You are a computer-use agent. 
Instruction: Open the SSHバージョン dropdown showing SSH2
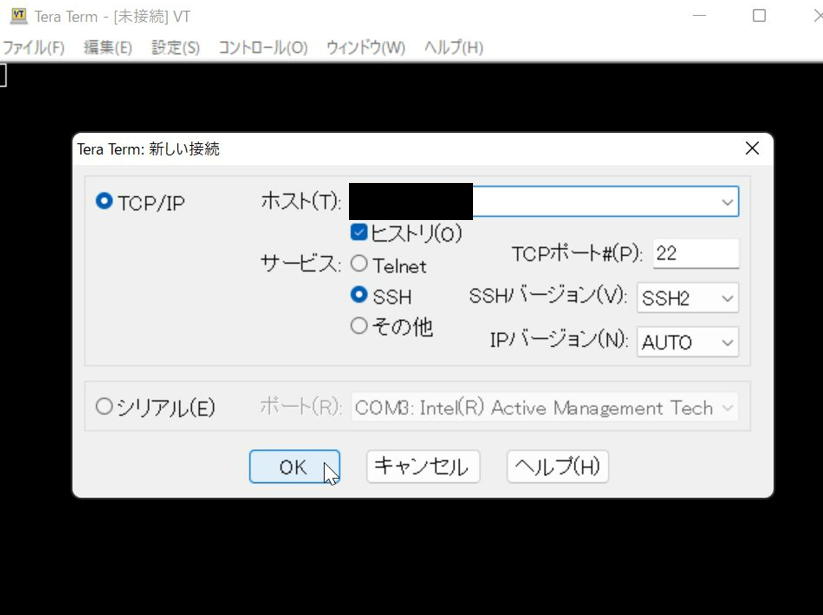pyautogui.click(x=688, y=298)
